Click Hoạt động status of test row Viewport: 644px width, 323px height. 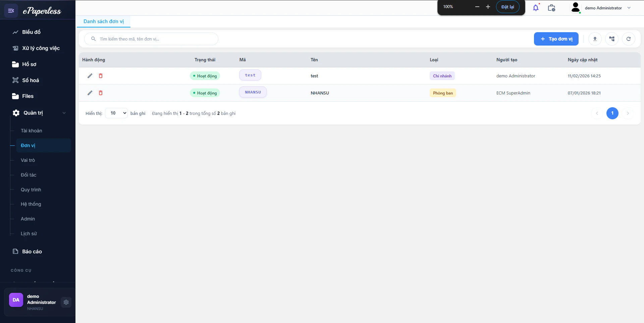[x=205, y=76]
